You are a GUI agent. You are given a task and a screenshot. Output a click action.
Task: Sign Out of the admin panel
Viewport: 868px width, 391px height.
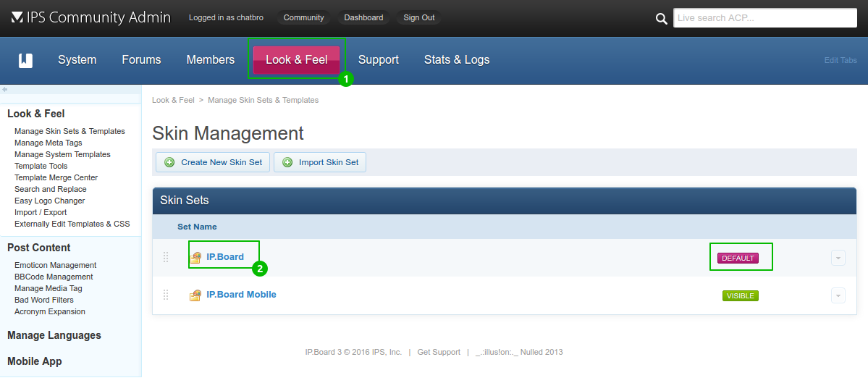pyautogui.click(x=419, y=17)
